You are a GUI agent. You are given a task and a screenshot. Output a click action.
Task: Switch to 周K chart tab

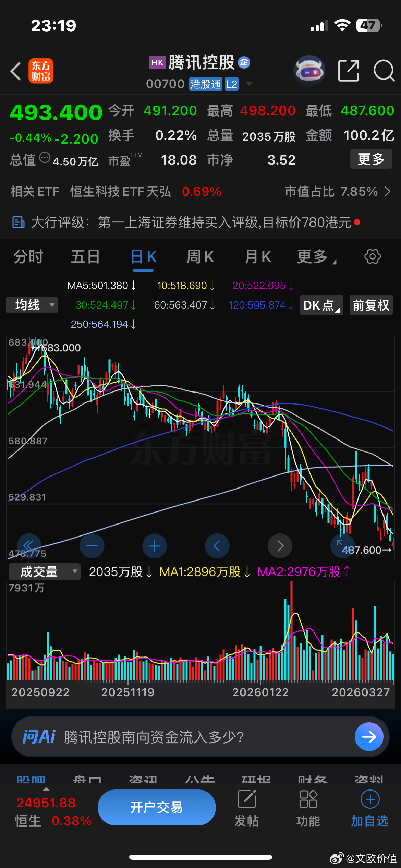point(200,256)
